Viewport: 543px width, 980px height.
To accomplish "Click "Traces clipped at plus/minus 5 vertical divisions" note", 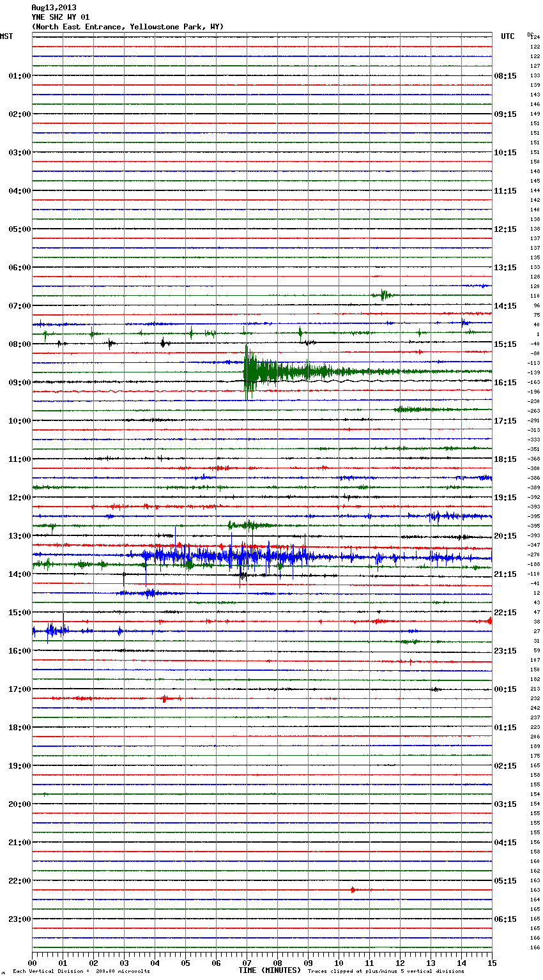I will (x=386, y=971).
